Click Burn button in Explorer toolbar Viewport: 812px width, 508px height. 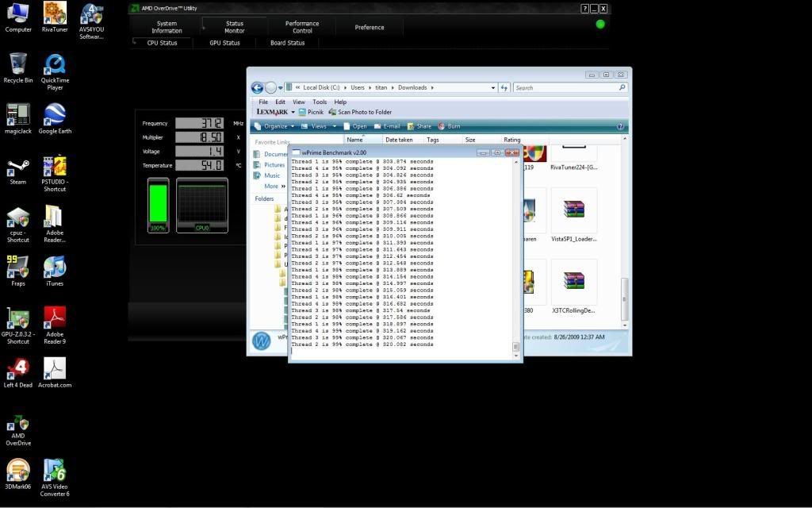click(449, 126)
